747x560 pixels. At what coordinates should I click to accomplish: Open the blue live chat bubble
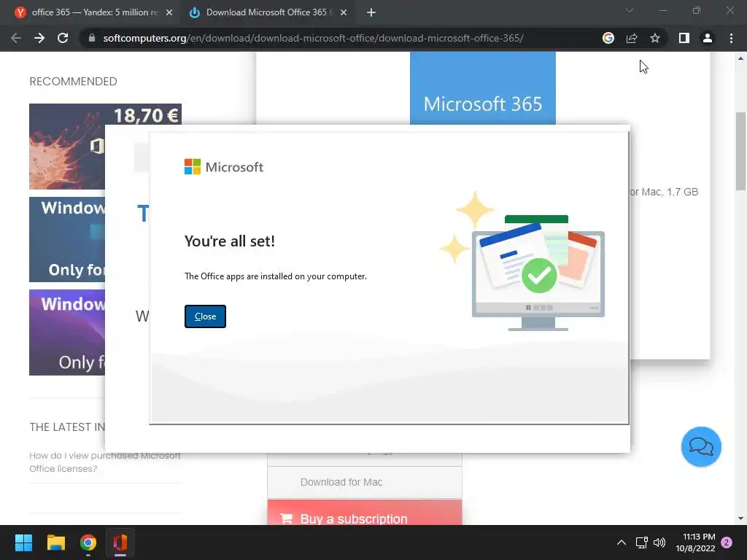(x=701, y=447)
